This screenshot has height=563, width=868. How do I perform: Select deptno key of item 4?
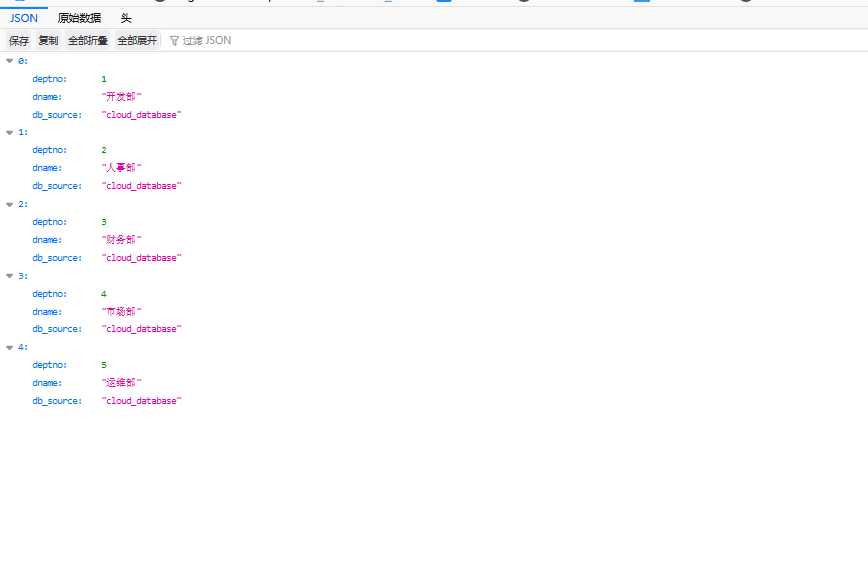click(50, 365)
